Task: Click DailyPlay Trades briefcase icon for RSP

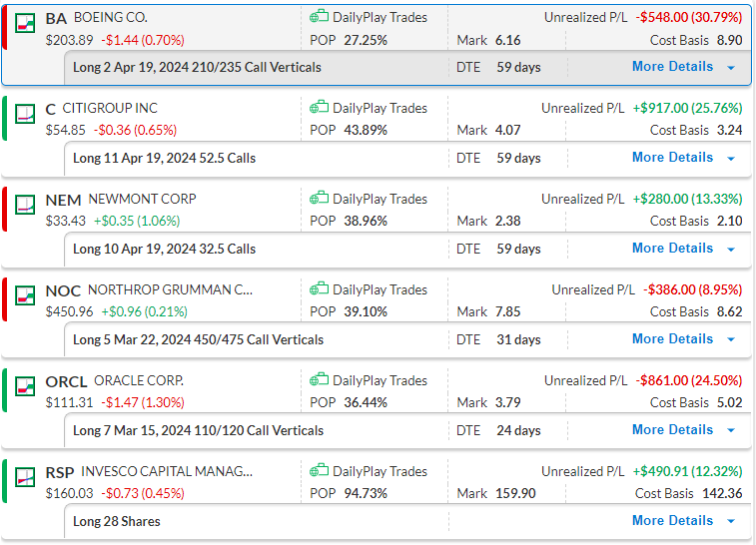Action: [319, 471]
